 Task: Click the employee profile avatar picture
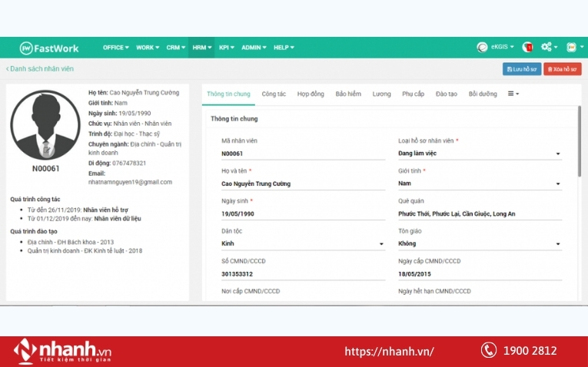[x=45, y=125]
